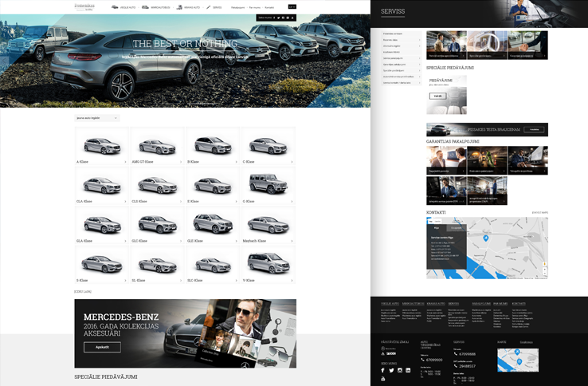Open the language selector in header

[x=292, y=6]
